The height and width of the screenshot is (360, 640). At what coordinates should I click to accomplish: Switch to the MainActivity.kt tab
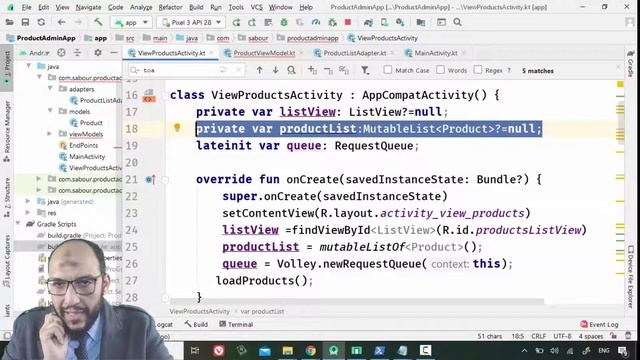click(x=436, y=53)
